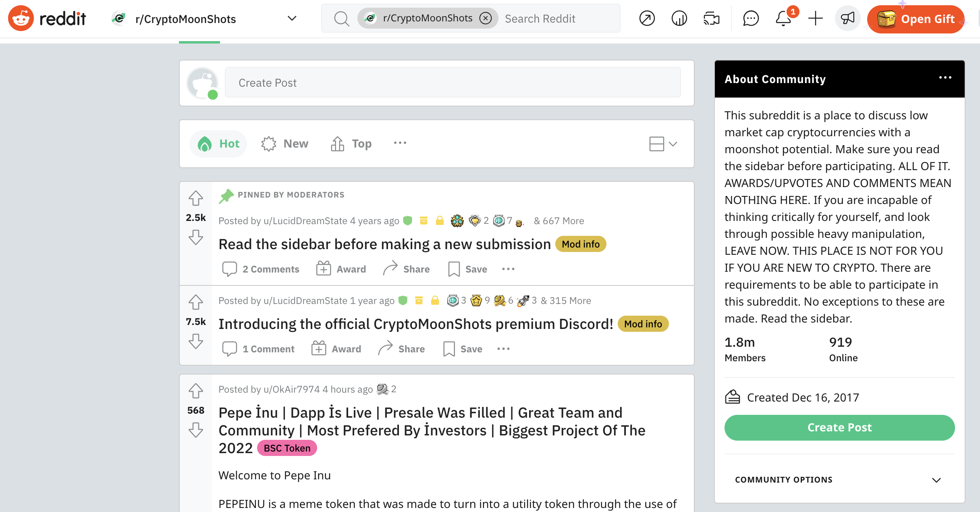Open u/LucidDreamState profile on 4 years ago post
The height and width of the screenshot is (512, 980).
(305, 221)
